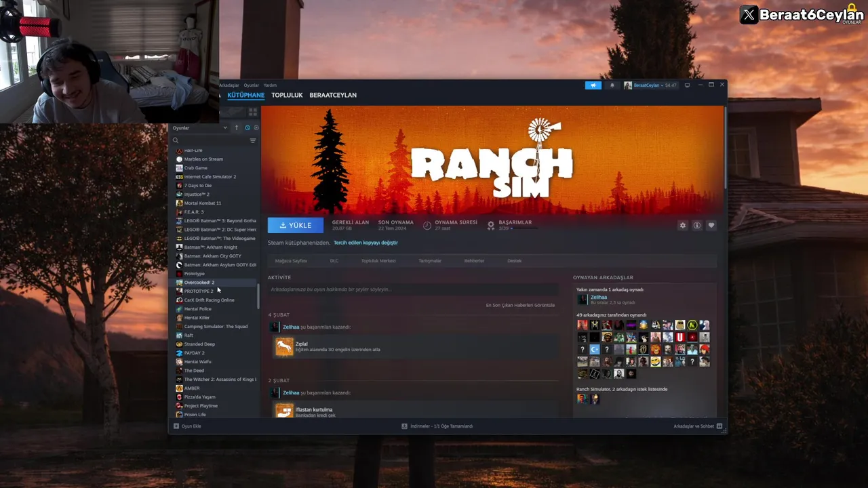The image size is (868, 488).
Task: Toggle the recent-activity clock sort in the library header
Action: [248, 128]
